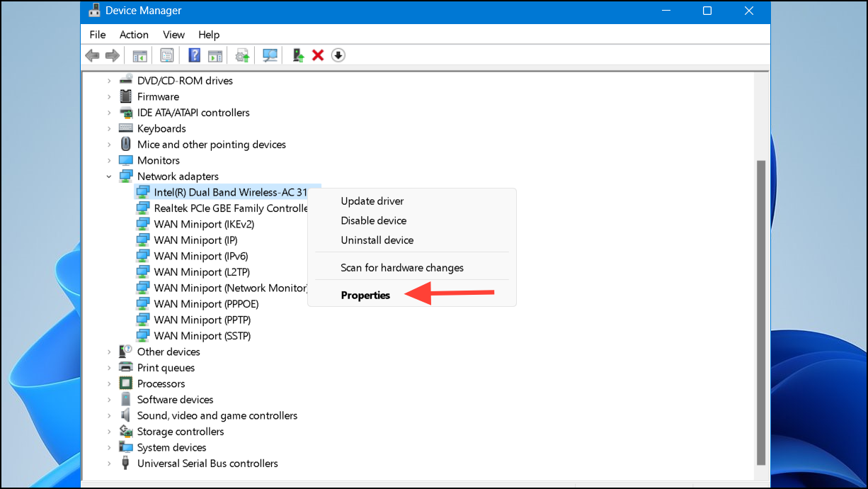This screenshot has height=489, width=868.
Task: Expand the Processors node
Action: (109, 383)
